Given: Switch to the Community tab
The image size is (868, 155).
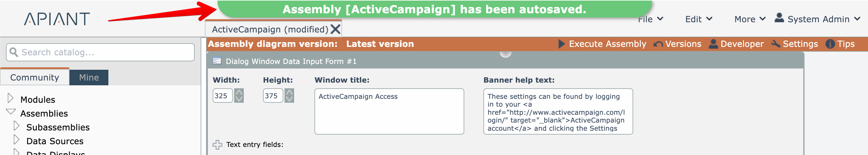Looking at the screenshot, I should coord(35,78).
